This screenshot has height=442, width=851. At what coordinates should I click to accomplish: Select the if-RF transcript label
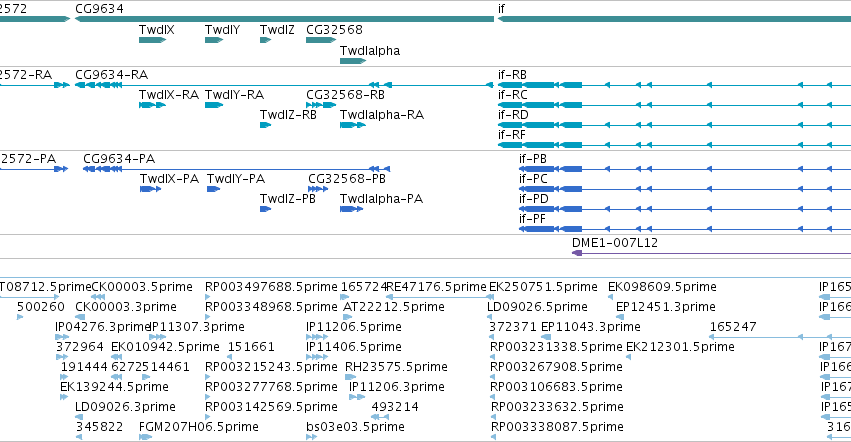[512, 135]
